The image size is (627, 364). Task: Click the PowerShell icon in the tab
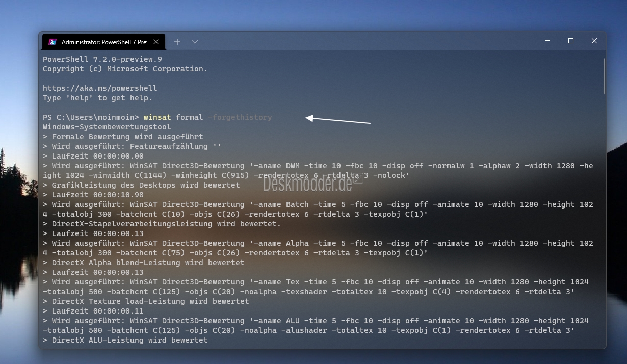click(x=52, y=42)
